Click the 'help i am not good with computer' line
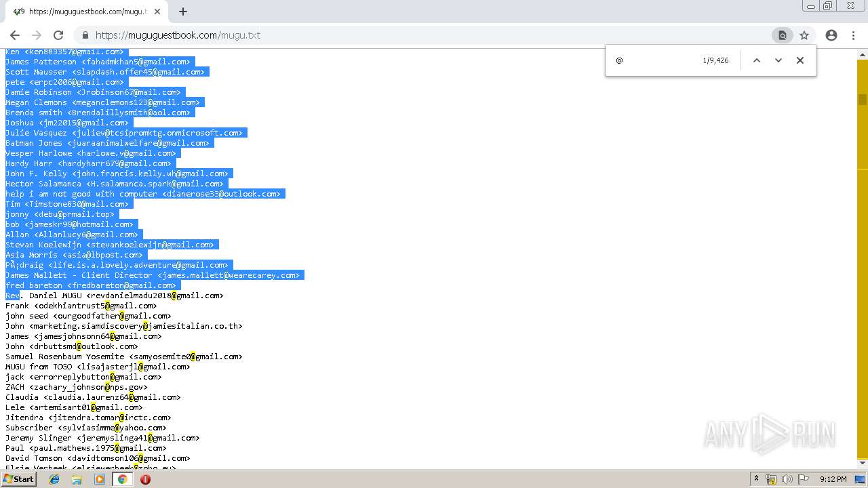 click(145, 194)
